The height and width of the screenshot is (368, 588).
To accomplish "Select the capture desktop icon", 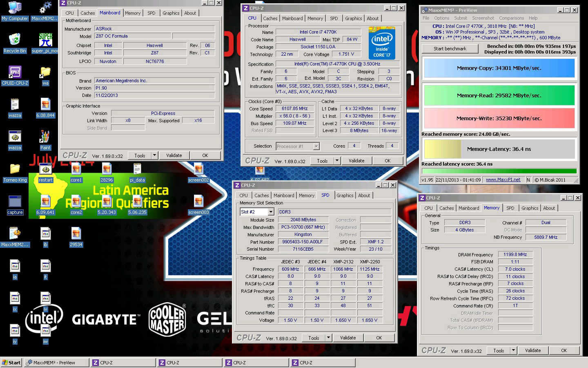I will tap(15, 204).
